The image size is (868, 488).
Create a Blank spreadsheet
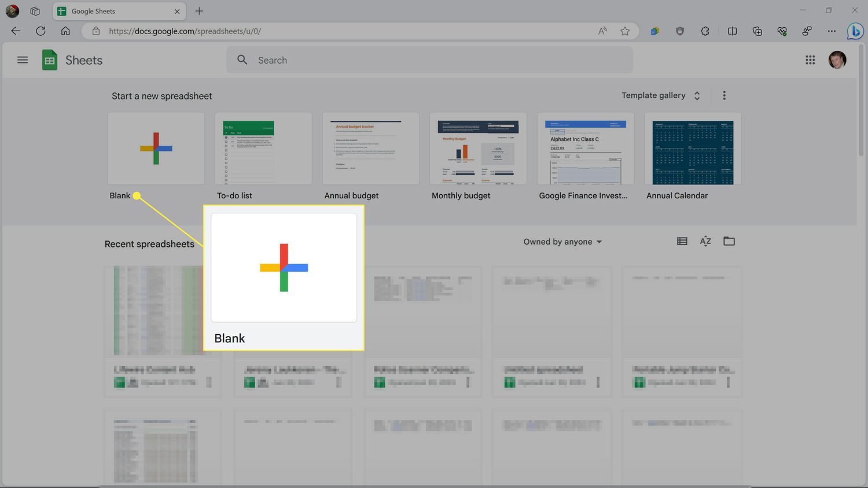pos(156,149)
